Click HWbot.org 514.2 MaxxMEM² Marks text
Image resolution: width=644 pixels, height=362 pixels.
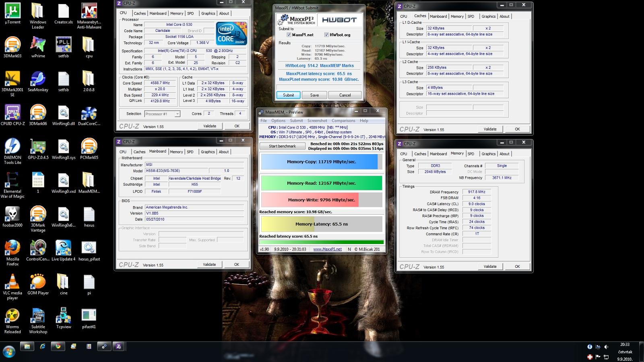319,66
